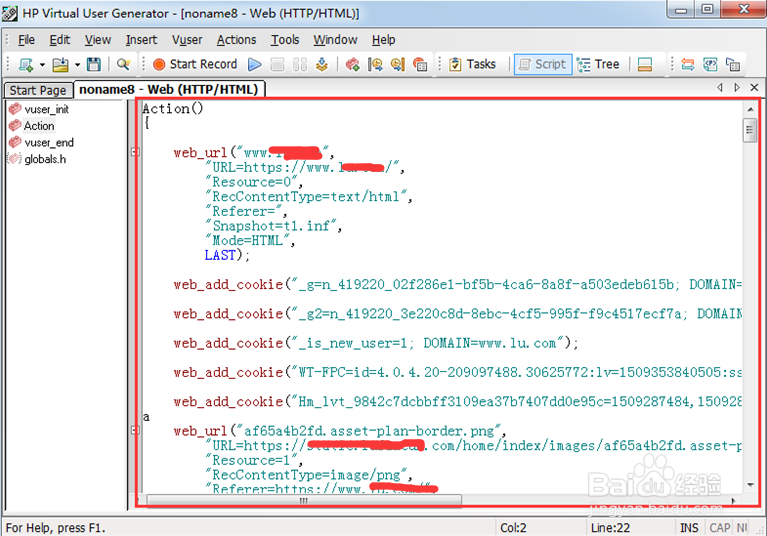
Task: Switch to Tree view
Action: tap(598, 64)
